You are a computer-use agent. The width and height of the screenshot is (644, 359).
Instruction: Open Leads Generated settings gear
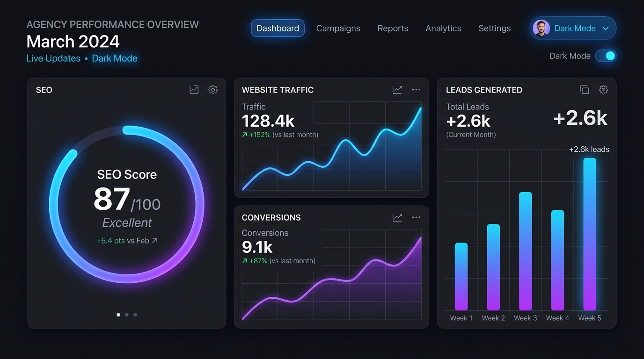coord(603,90)
